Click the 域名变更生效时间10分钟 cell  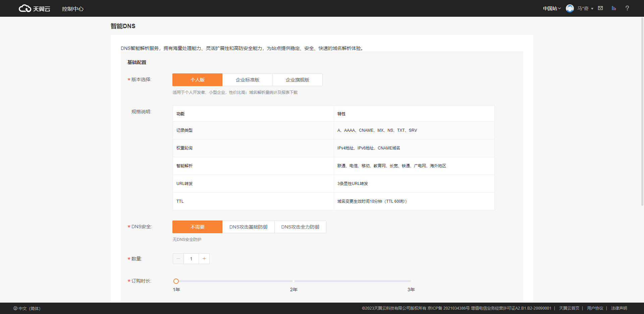click(x=414, y=201)
